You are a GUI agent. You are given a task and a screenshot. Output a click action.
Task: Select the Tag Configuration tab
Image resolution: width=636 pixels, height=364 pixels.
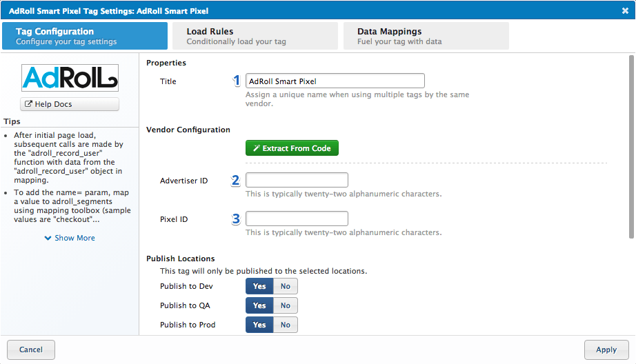(85, 36)
